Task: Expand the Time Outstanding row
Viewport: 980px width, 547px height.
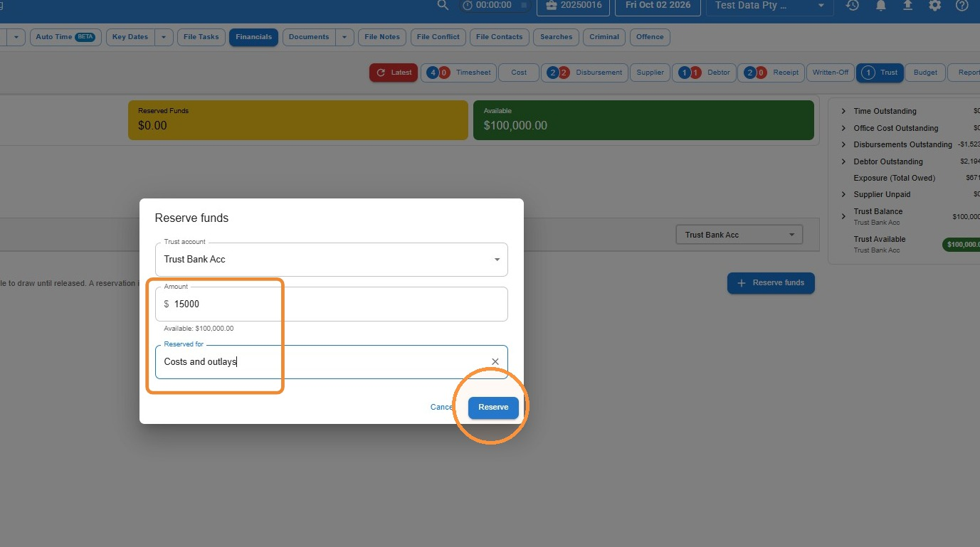Action: pyautogui.click(x=843, y=111)
